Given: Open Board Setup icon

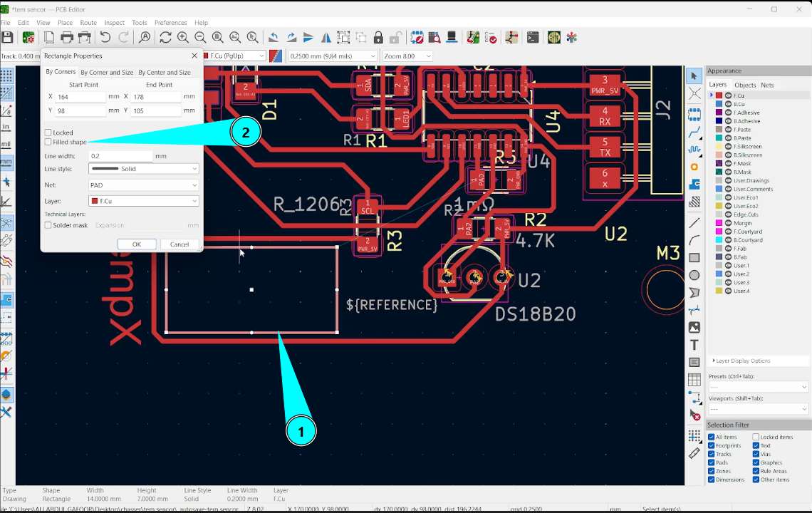Looking at the screenshot, I should click(28, 37).
